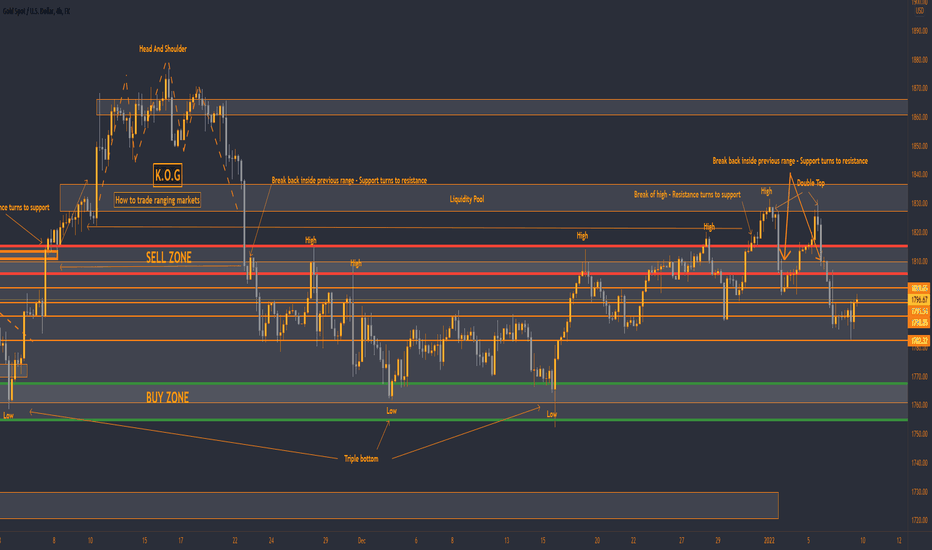Image resolution: width=932 pixels, height=550 pixels.
Task: Click the 1770.00 price axis label
Action: tap(919, 376)
